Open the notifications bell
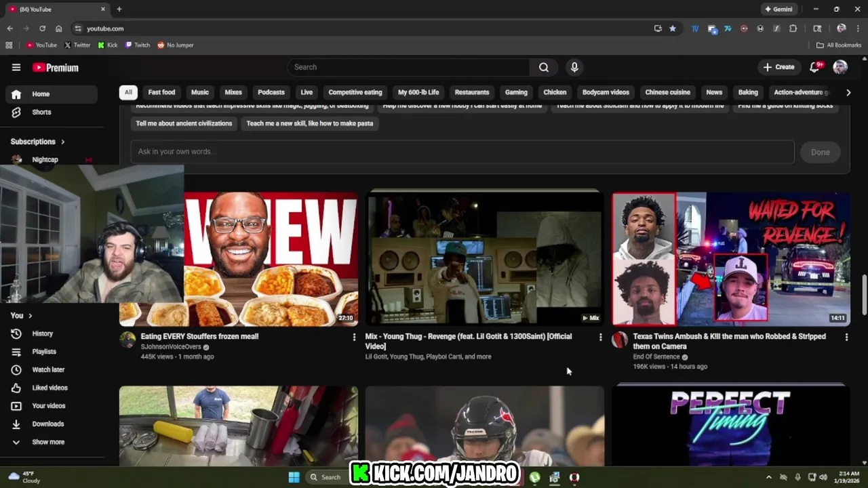868x488 pixels. point(816,67)
